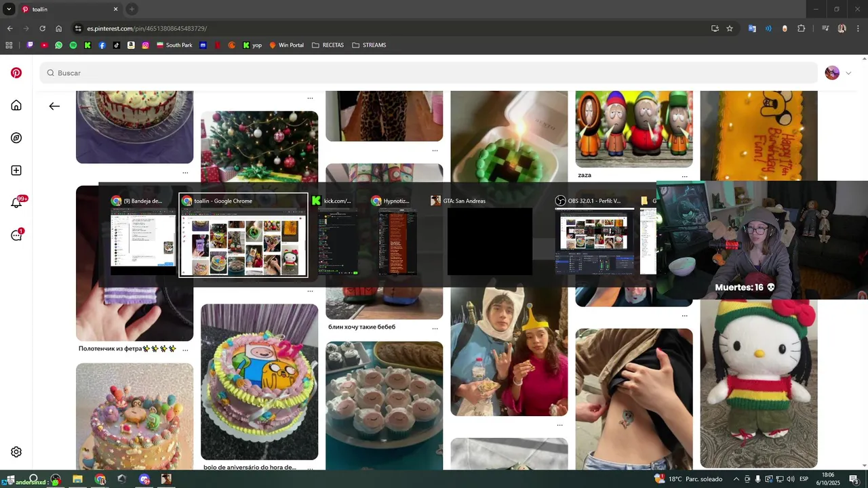Screen dimensions: 868x488
Task: Open the Christmas tree pin
Action: pyautogui.click(x=259, y=146)
